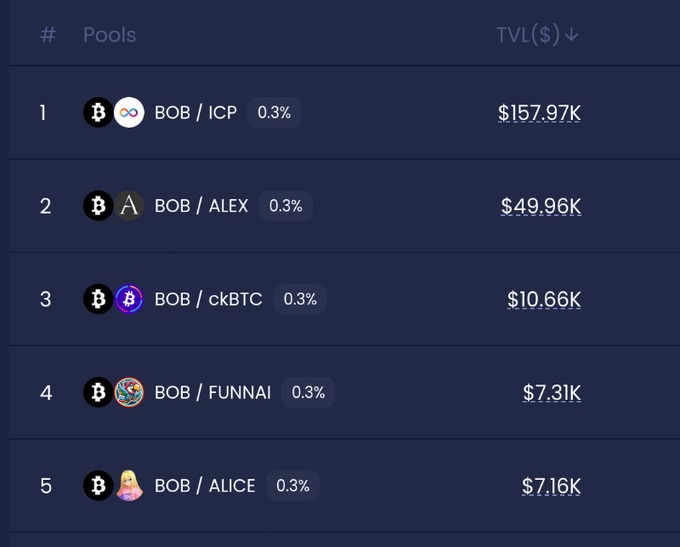Click the $157.97K TVL value
680x547 pixels.
coord(539,113)
